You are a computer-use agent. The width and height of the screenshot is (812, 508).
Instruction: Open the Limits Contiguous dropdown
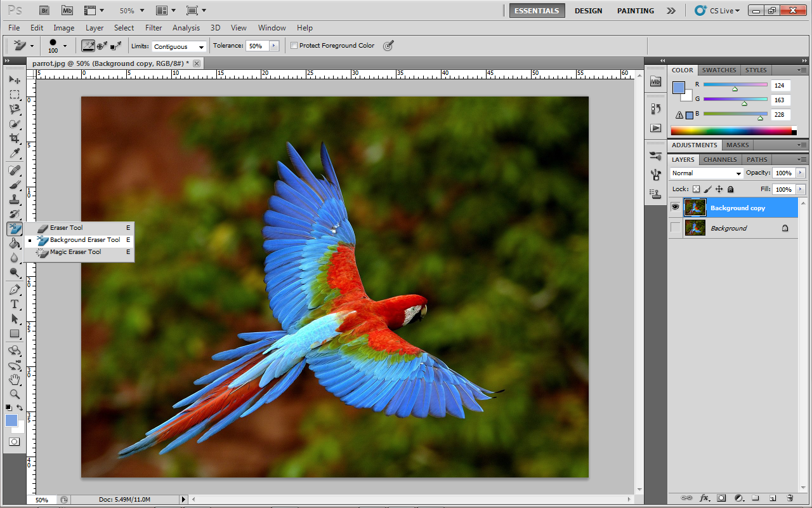pyautogui.click(x=180, y=46)
